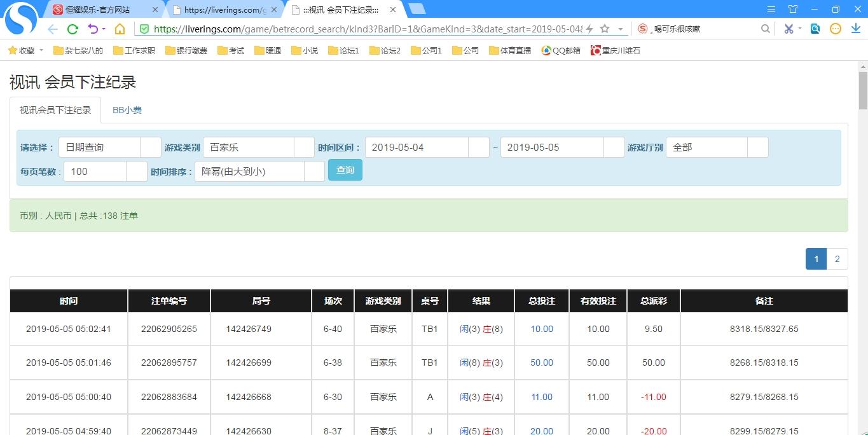
Task: Bookmark page with the star icon
Action: 605,29
